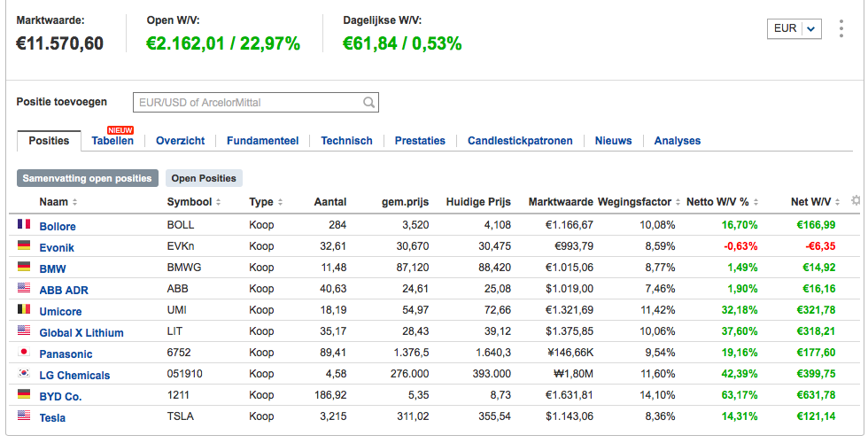Open the BYD Co. link
Screen dimensions: 868x443
pyautogui.click(x=60, y=397)
